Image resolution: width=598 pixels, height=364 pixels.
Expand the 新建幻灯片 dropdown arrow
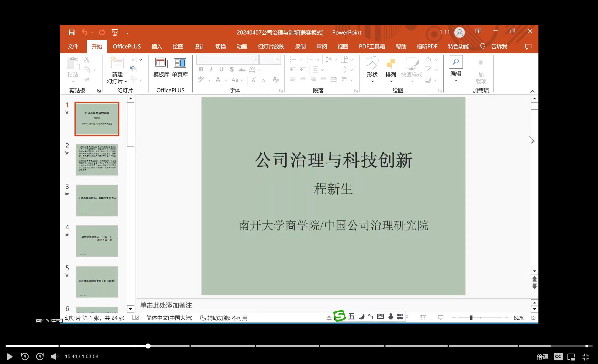126,81
